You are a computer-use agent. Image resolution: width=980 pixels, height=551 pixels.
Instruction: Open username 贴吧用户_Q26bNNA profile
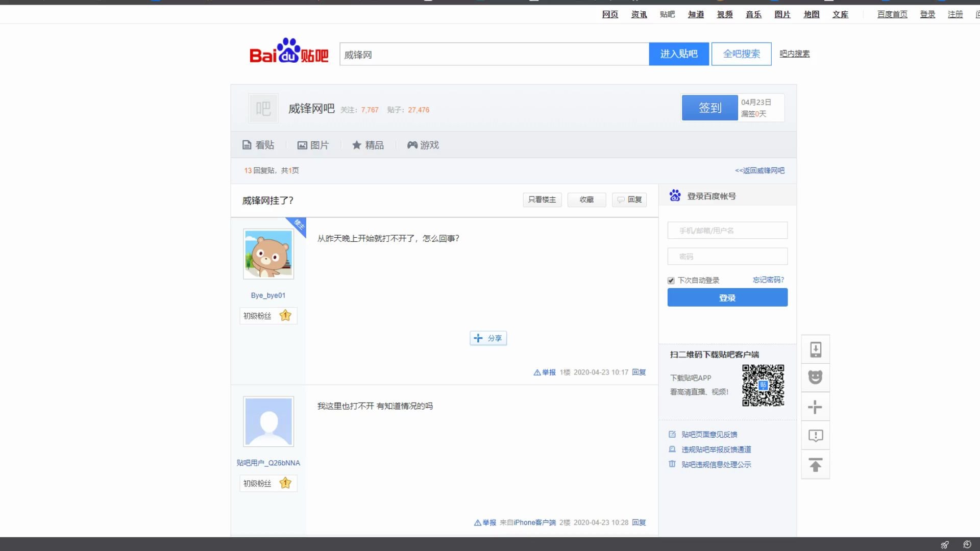pyautogui.click(x=268, y=463)
